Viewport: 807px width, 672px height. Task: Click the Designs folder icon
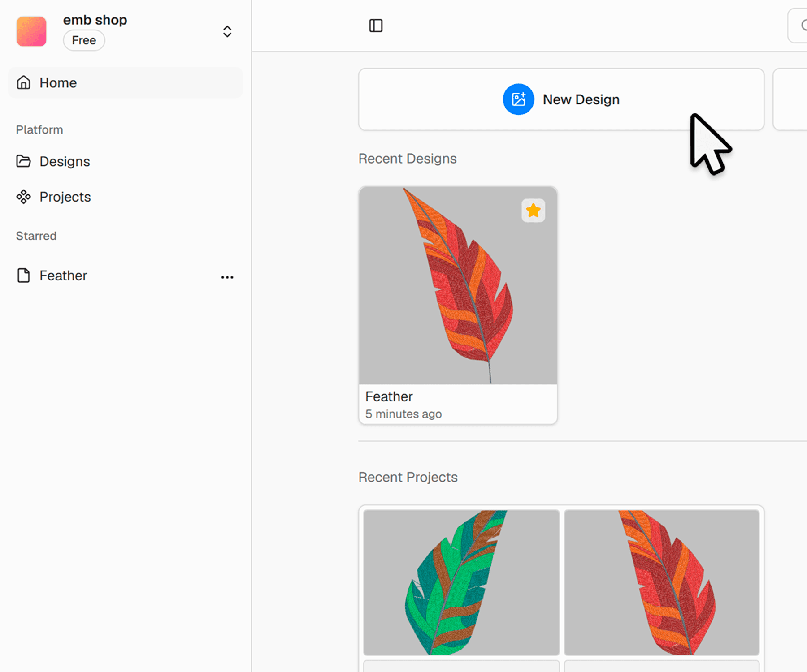click(24, 161)
